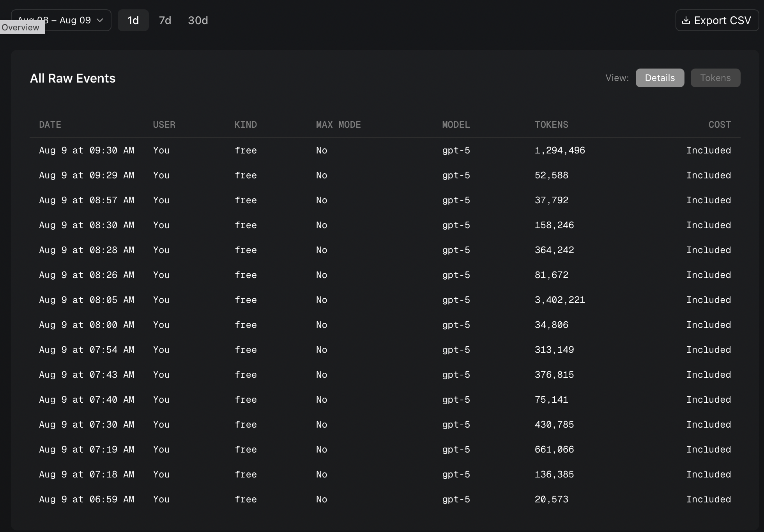Click the Export CSV download icon

pyautogui.click(x=686, y=21)
